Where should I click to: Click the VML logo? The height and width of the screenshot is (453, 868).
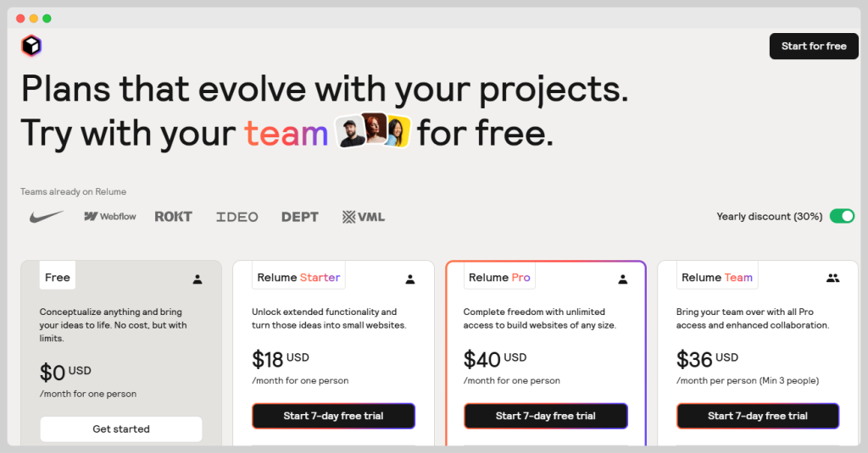pyautogui.click(x=363, y=217)
